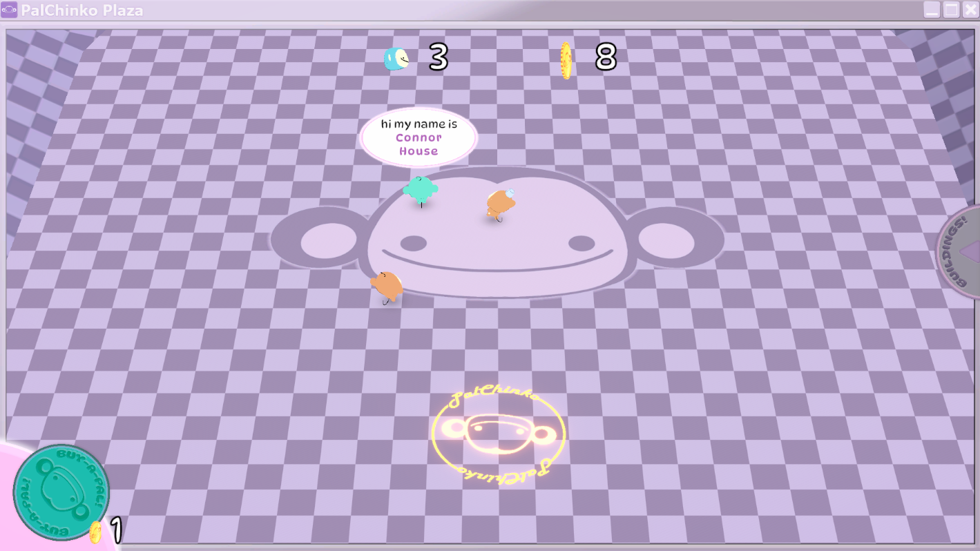Click the pal count value "3"
The width and height of the screenshot is (980, 551).
coord(439,57)
